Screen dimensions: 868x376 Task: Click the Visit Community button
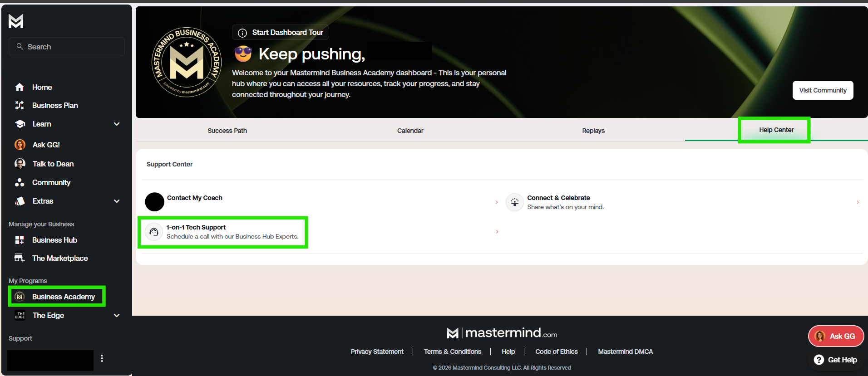pos(823,90)
